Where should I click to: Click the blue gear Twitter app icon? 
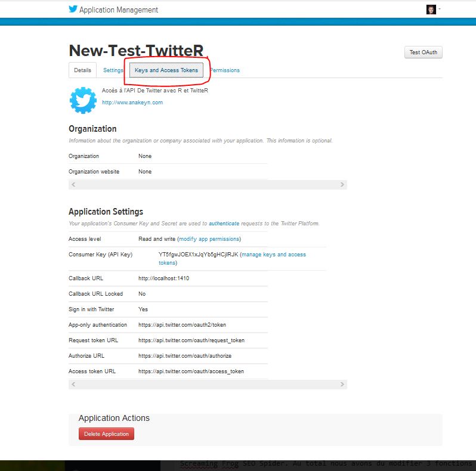(83, 100)
